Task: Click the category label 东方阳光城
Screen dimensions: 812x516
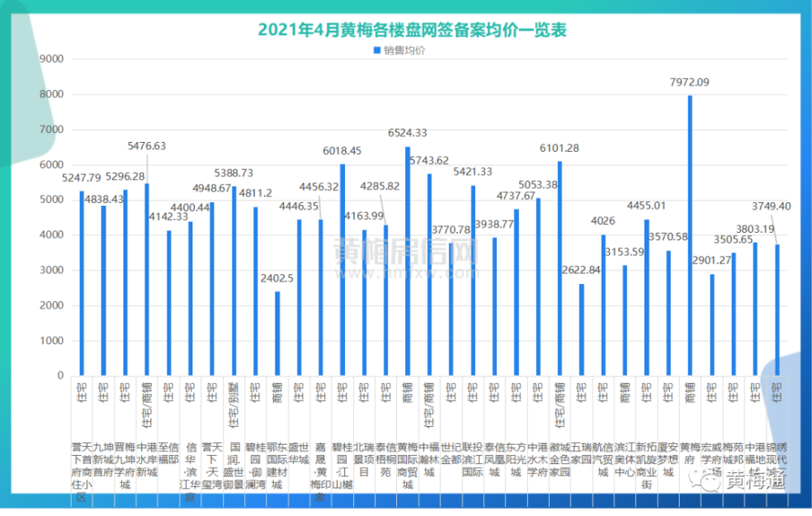Action: coord(516,460)
